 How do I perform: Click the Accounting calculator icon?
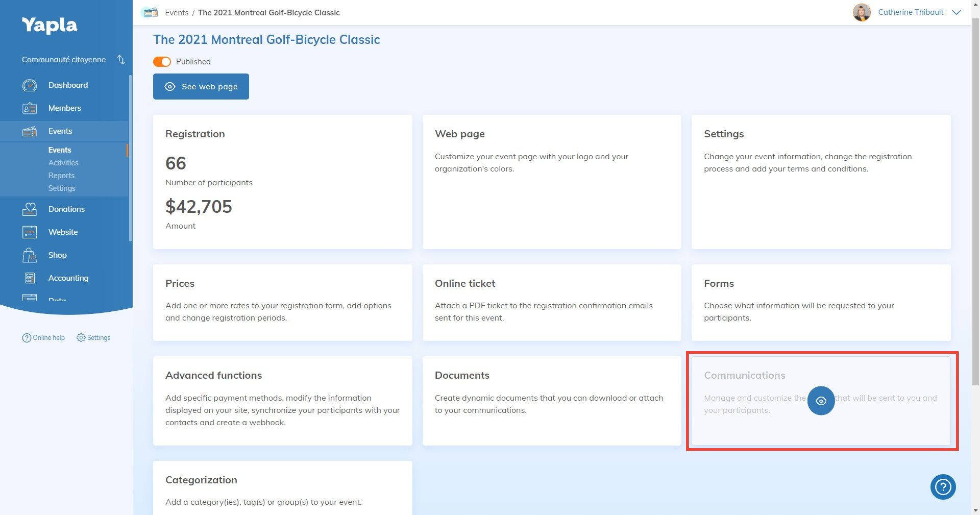pos(30,278)
